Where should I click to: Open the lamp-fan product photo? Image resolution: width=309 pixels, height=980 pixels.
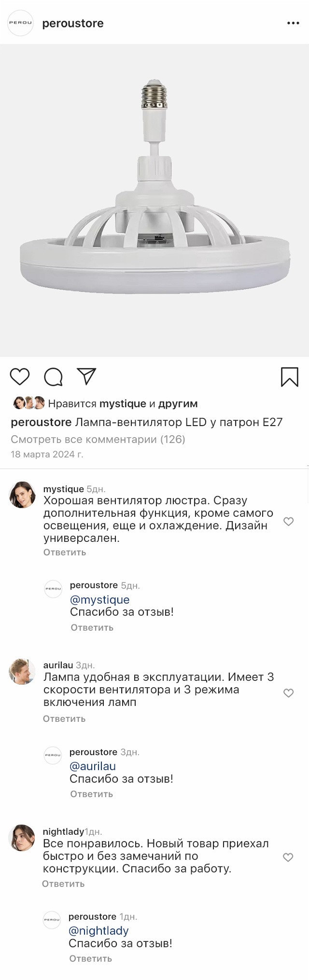tap(154, 200)
